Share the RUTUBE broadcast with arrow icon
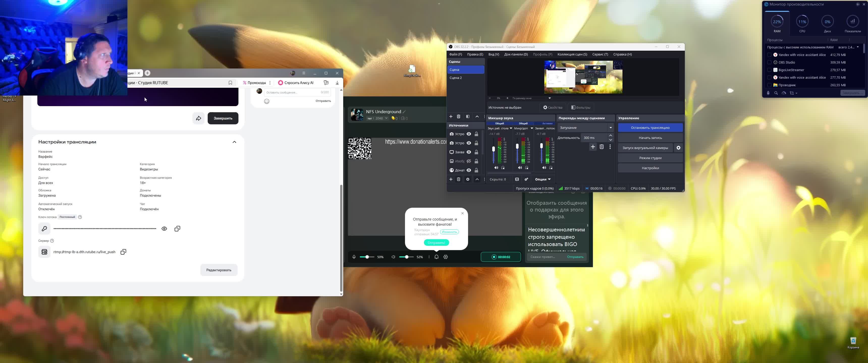Screen dimensions: 868x363 pos(199,118)
